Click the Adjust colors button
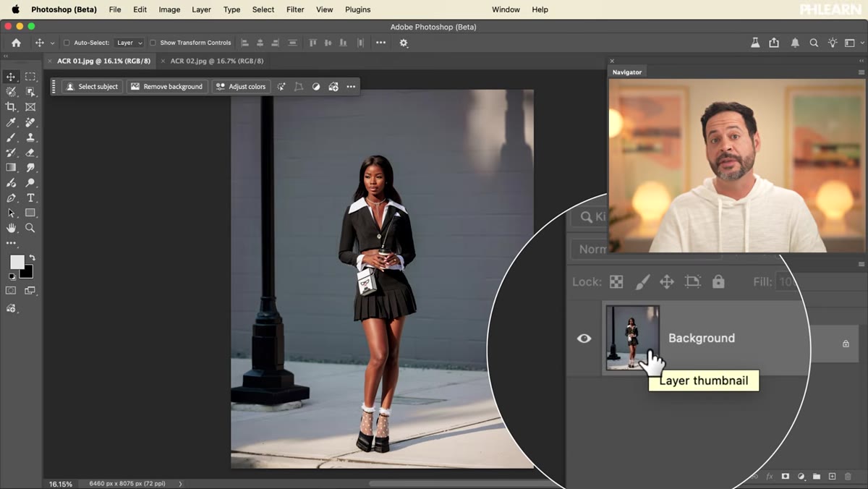868x489 pixels. (x=241, y=87)
